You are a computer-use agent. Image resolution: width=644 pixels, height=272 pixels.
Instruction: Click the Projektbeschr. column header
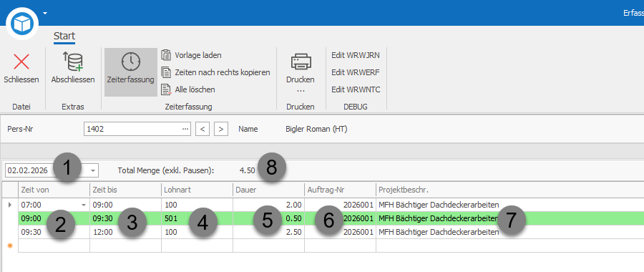click(x=509, y=190)
